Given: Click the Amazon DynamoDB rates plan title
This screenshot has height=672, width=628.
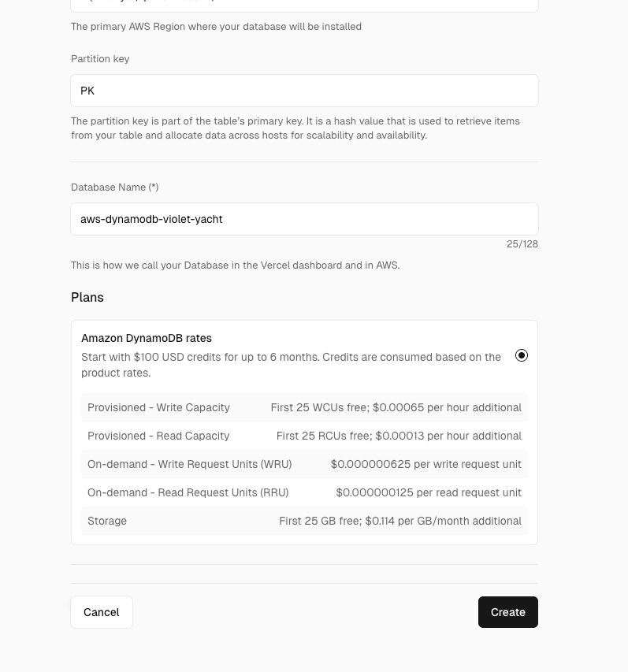Looking at the screenshot, I should 147,338.
